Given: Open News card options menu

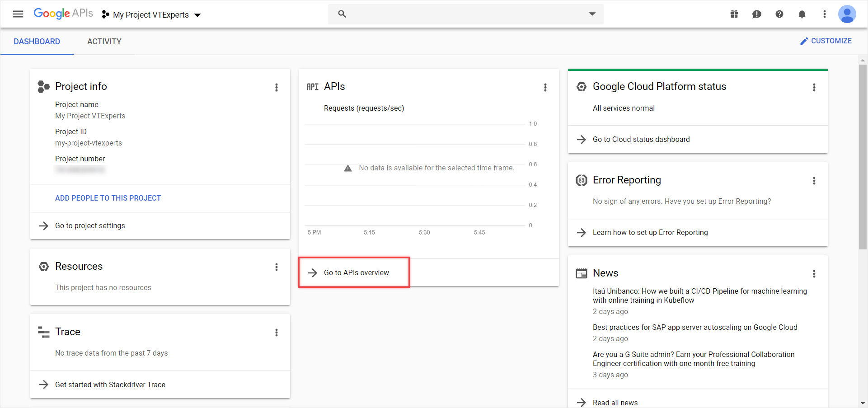Looking at the screenshot, I should click(814, 274).
